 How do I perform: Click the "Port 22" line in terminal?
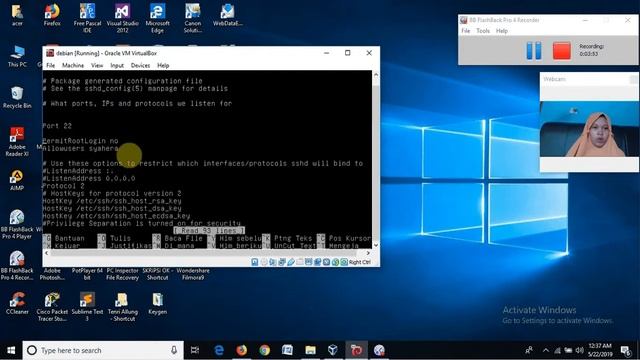[x=57, y=126]
